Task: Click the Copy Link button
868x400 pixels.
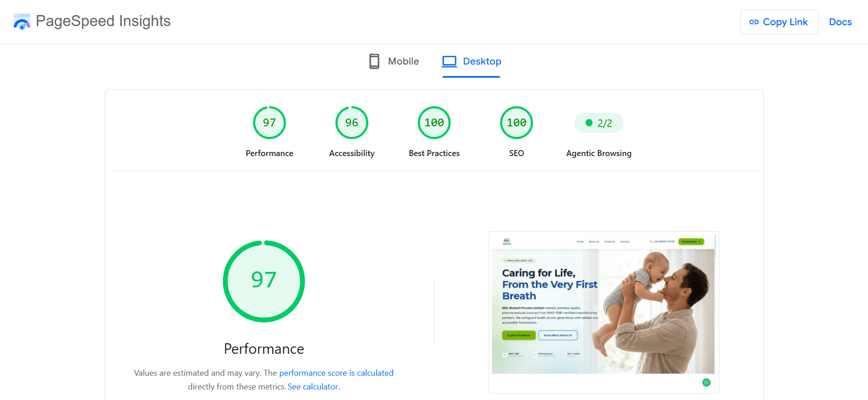Action: 779,22
